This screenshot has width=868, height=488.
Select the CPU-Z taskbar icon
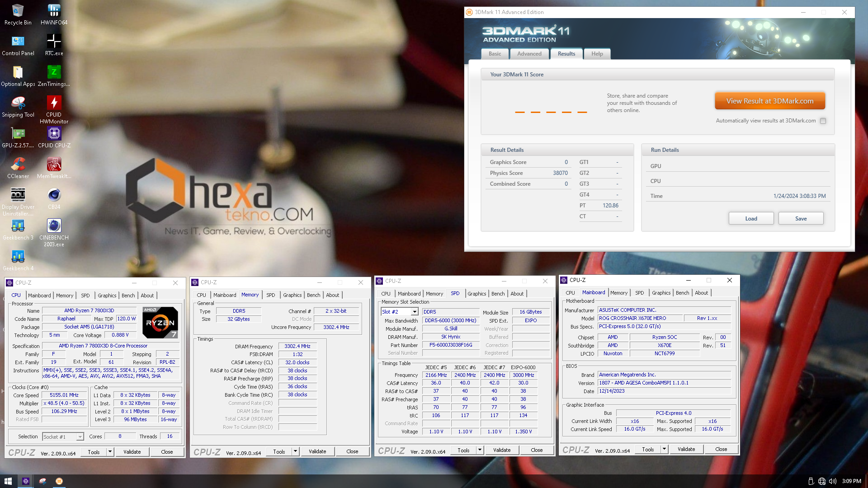26,481
